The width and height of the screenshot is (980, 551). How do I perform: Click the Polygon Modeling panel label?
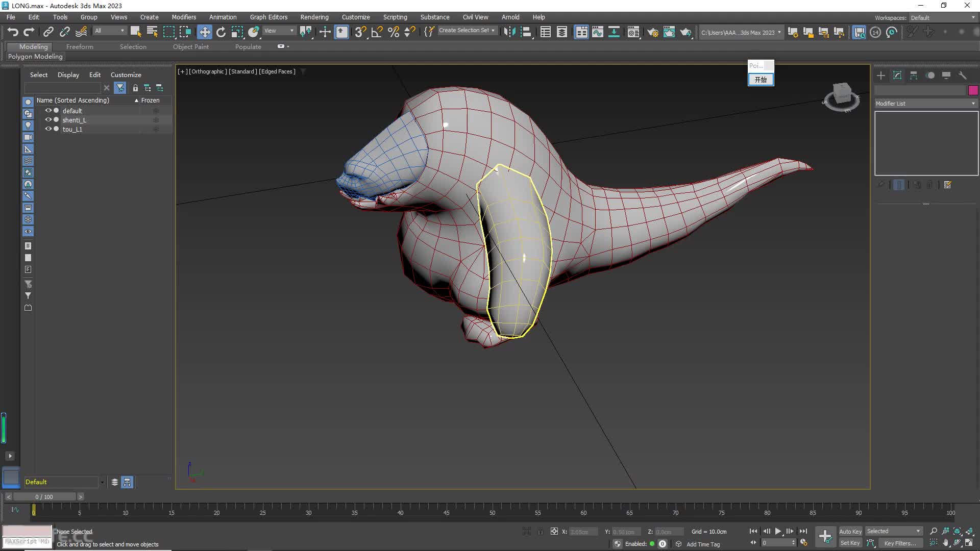[x=35, y=57]
